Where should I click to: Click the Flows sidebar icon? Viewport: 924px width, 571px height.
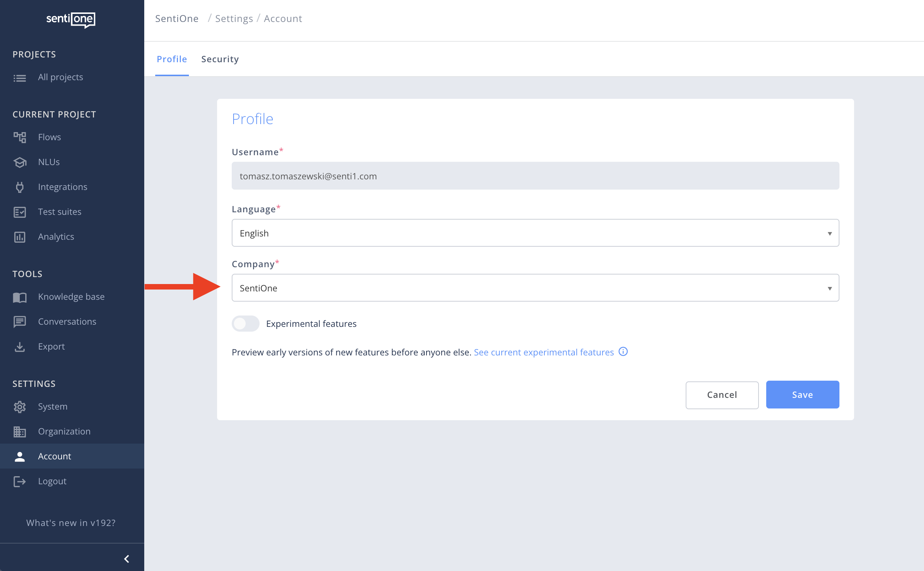(x=20, y=137)
